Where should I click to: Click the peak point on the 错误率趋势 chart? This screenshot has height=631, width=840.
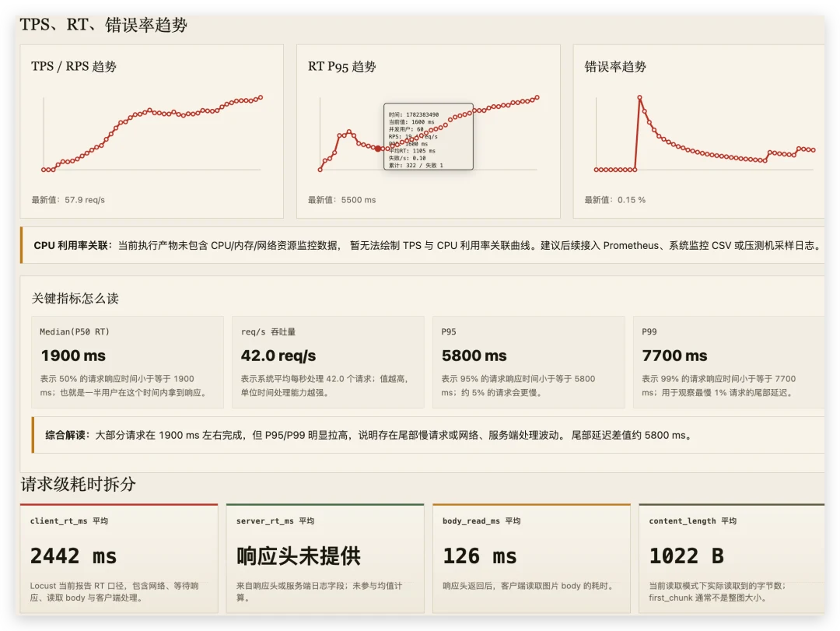pyautogui.click(x=639, y=97)
